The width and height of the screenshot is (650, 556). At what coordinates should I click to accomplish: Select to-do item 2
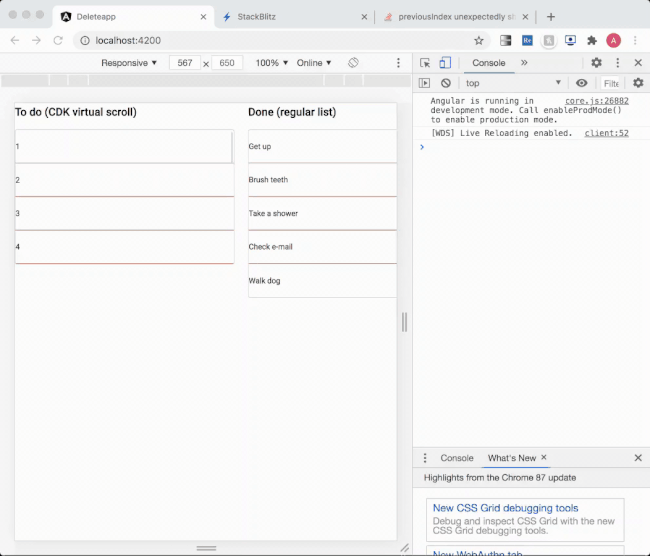(x=124, y=180)
